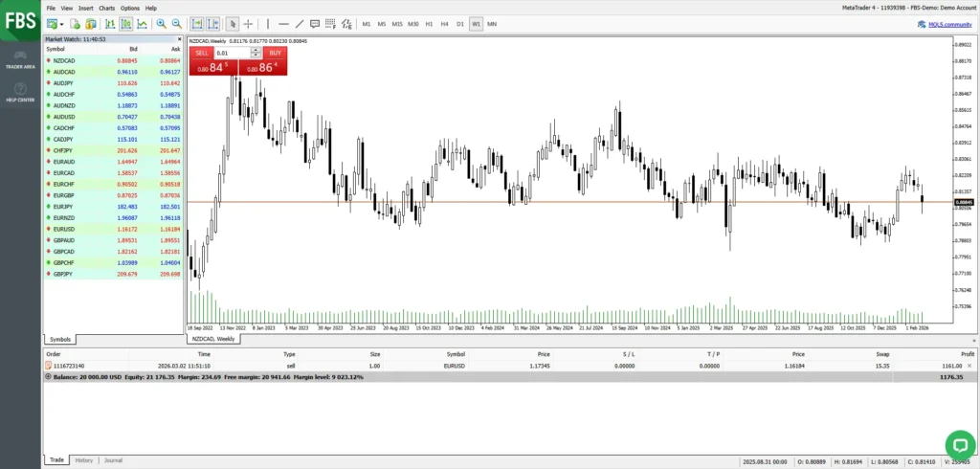980x469 pixels.
Task: Click the order icon beside 1116723140
Action: [49, 366]
